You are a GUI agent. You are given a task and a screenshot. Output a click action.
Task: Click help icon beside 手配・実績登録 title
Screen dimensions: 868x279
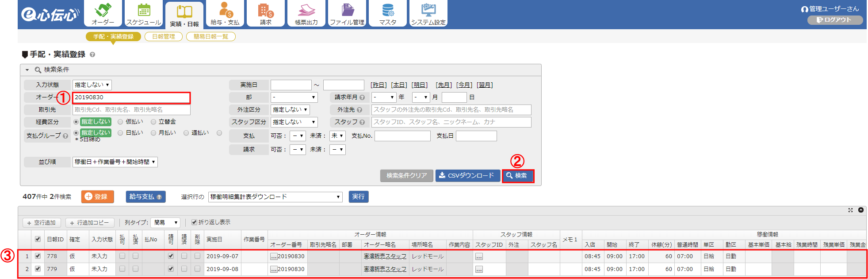click(x=92, y=54)
